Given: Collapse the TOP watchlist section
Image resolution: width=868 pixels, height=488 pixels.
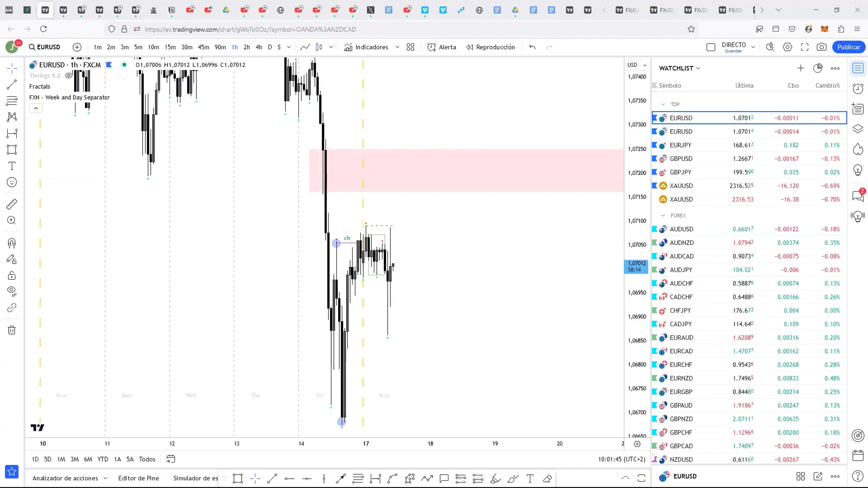Looking at the screenshot, I should [x=663, y=104].
